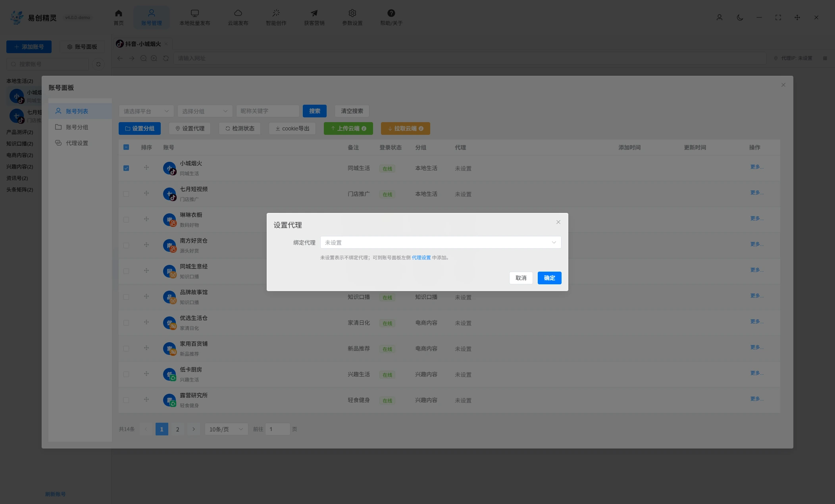Click the cookie导出 button
835x504 pixels.
[x=292, y=128]
